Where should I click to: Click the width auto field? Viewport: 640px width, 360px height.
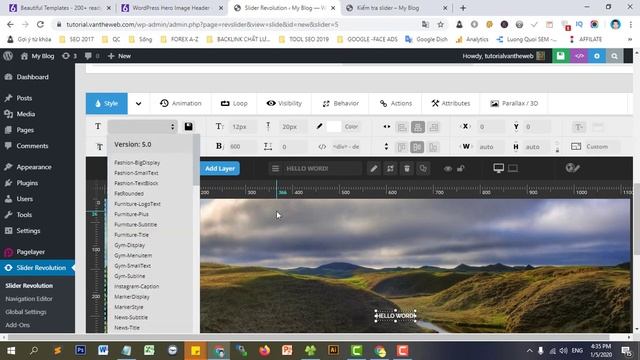click(491, 147)
